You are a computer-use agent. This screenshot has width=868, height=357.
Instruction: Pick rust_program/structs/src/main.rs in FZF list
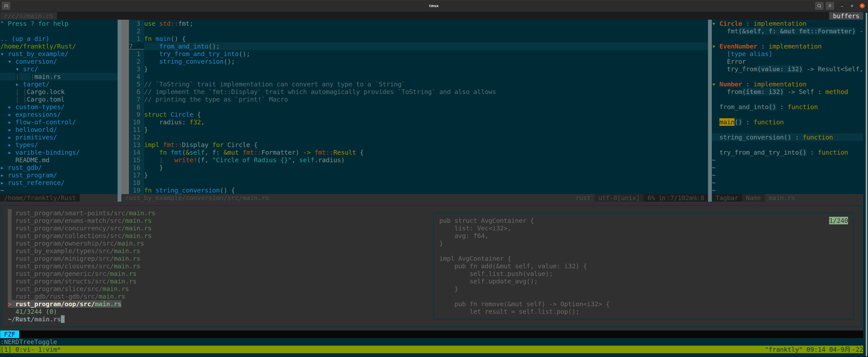pyautogui.click(x=76, y=281)
